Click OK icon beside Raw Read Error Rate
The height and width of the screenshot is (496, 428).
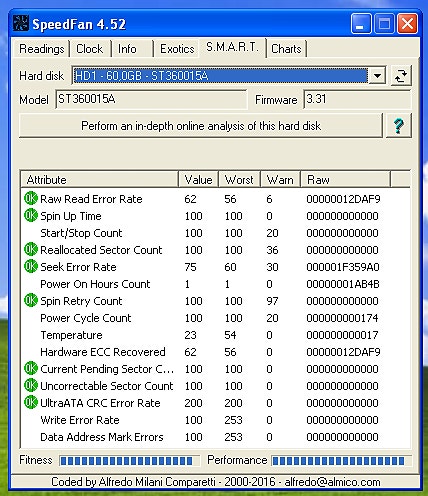(31, 199)
